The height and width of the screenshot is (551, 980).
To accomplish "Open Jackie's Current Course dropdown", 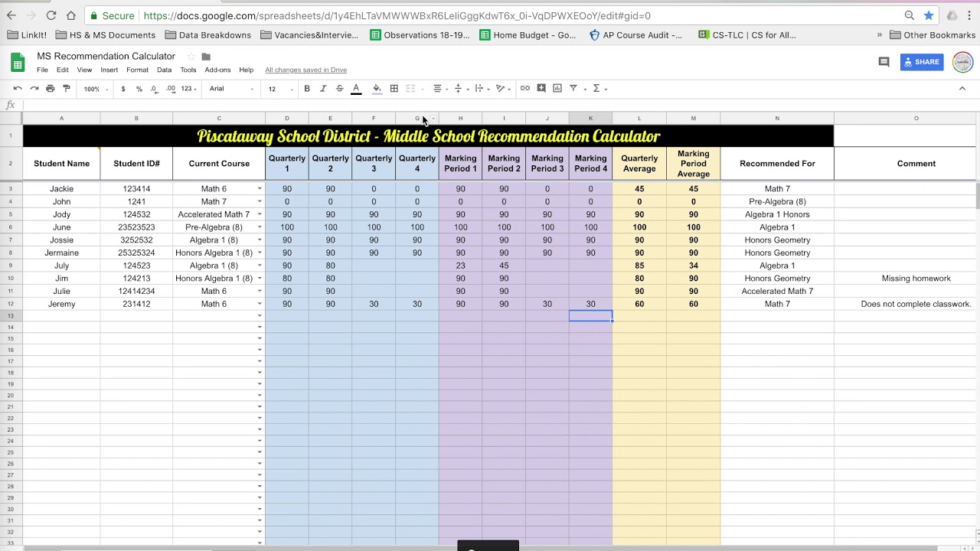I will (x=260, y=189).
